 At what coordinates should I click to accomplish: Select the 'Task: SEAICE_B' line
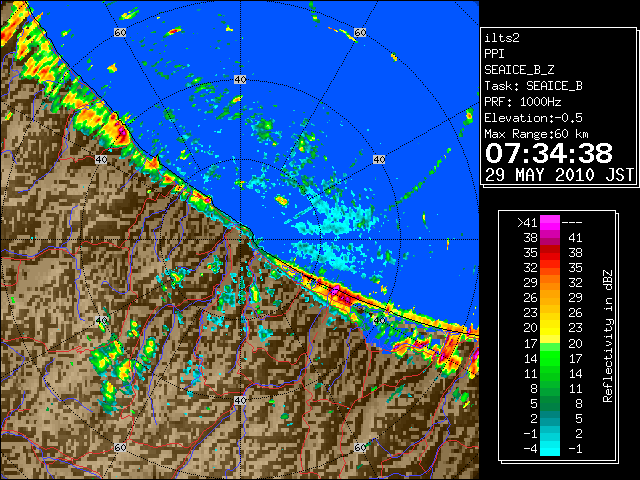tap(533, 86)
